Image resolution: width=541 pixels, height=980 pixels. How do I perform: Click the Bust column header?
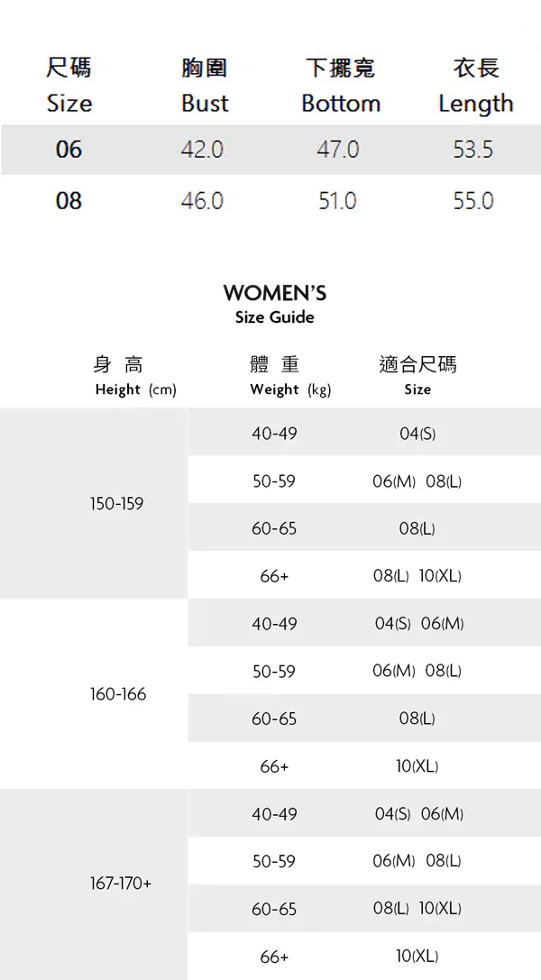click(205, 86)
